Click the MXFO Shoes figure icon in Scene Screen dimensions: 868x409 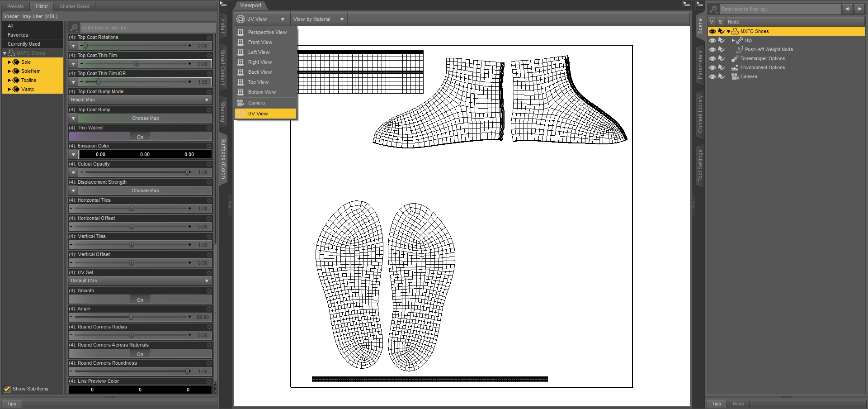pos(735,31)
